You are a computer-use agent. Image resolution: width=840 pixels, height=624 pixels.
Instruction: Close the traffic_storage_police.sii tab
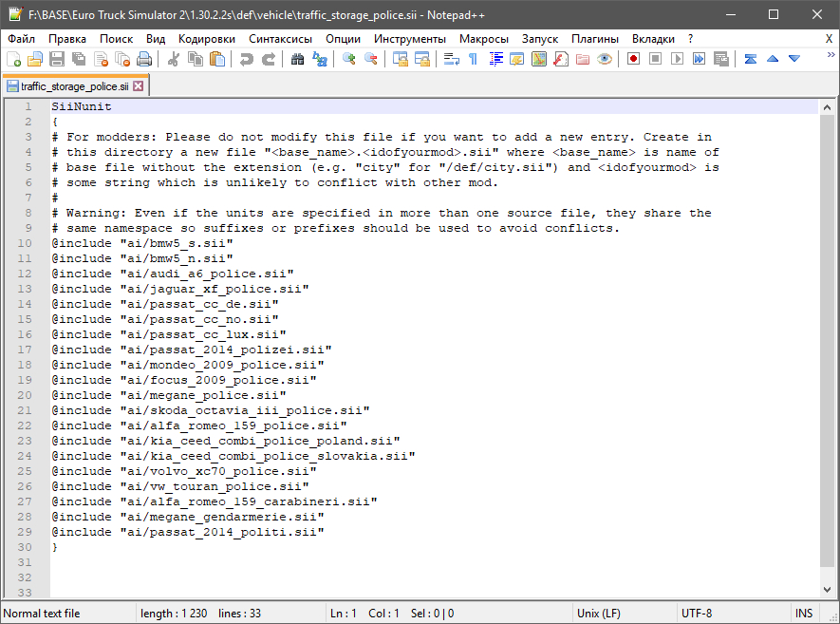[139, 86]
